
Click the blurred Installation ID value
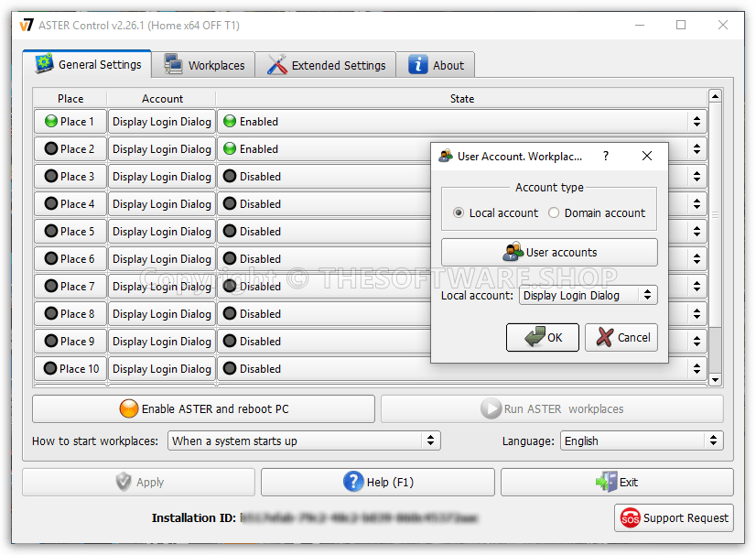(x=359, y=517)
